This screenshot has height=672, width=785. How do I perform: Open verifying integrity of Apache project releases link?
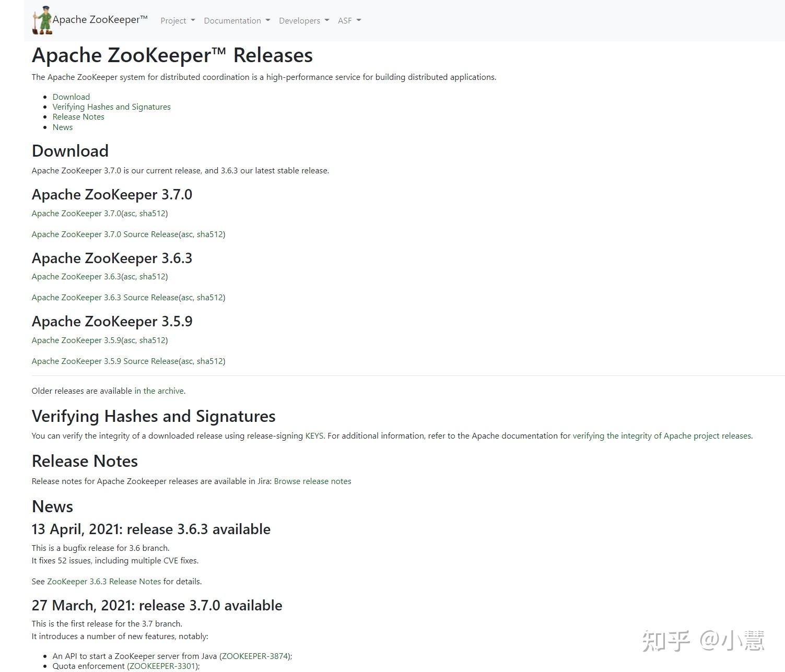[662, 435]
